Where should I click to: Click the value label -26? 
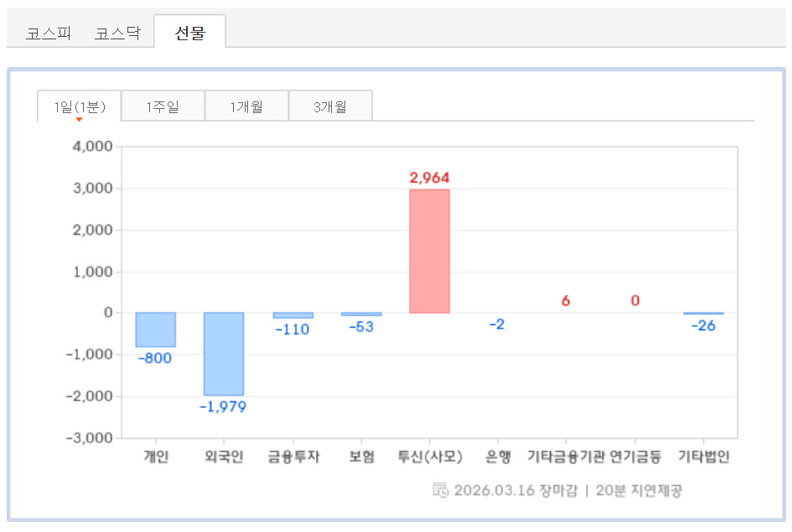(703, 326)
